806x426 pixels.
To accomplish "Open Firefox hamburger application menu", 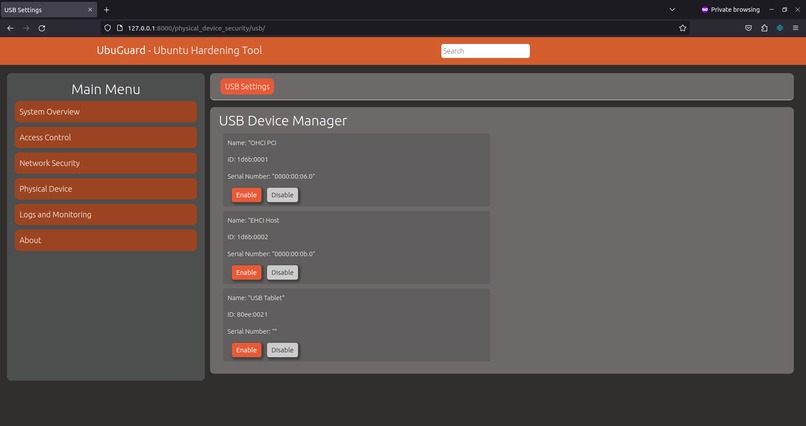I will [x=795, y=28].
